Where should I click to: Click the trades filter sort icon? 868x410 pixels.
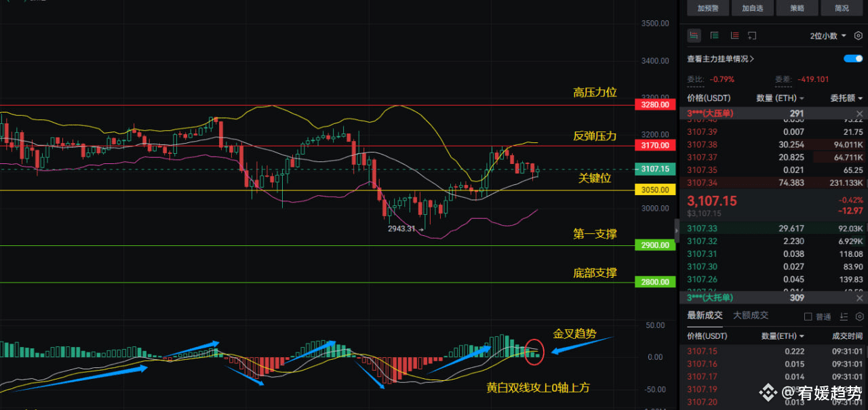[x=844, y=316]
